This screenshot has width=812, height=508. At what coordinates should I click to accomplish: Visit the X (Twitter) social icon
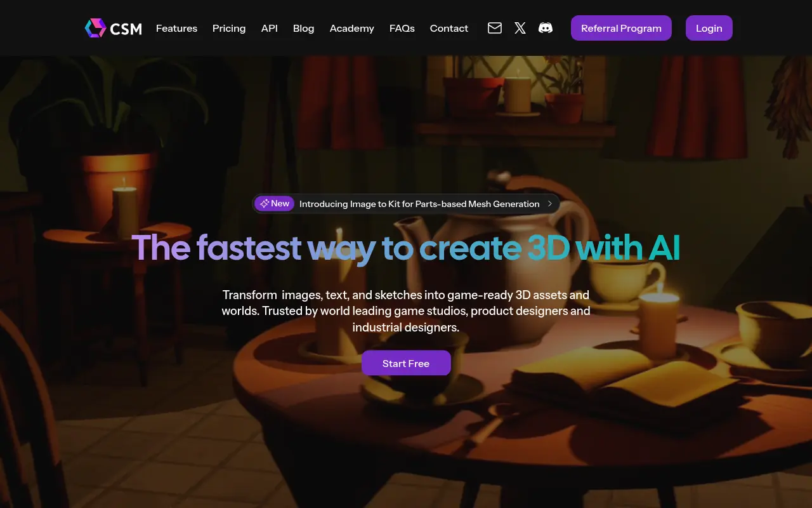tap(520, 28)
